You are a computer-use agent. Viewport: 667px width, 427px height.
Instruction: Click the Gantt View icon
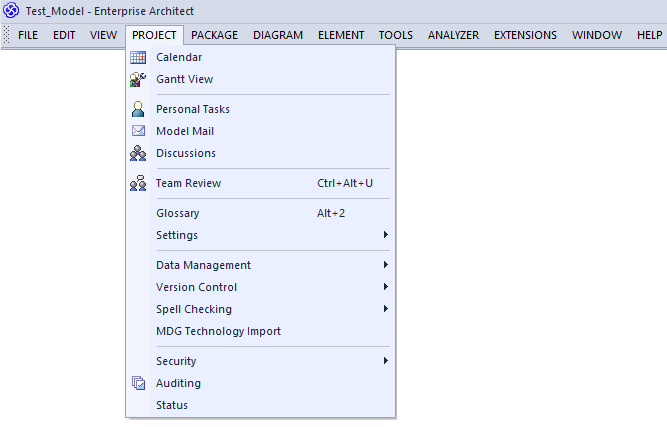(x=138, y=79)
